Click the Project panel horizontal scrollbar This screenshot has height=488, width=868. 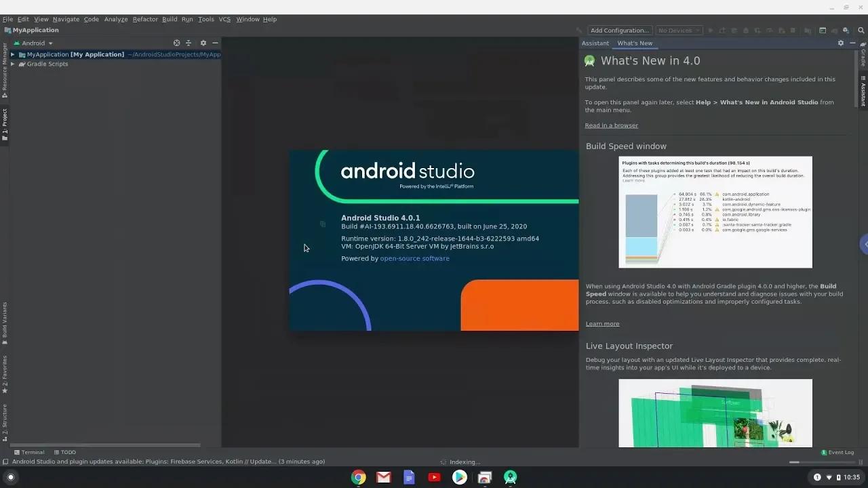tap(105, 445)
